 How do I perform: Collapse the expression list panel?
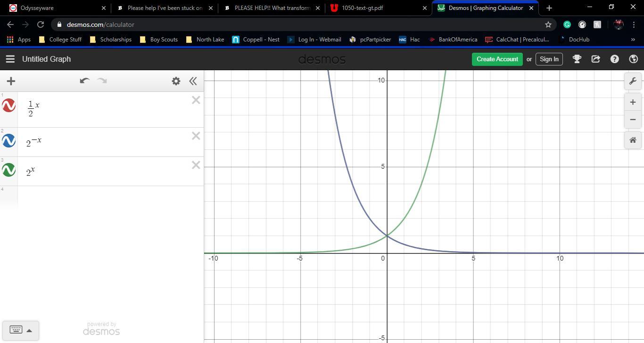(193, 81)
